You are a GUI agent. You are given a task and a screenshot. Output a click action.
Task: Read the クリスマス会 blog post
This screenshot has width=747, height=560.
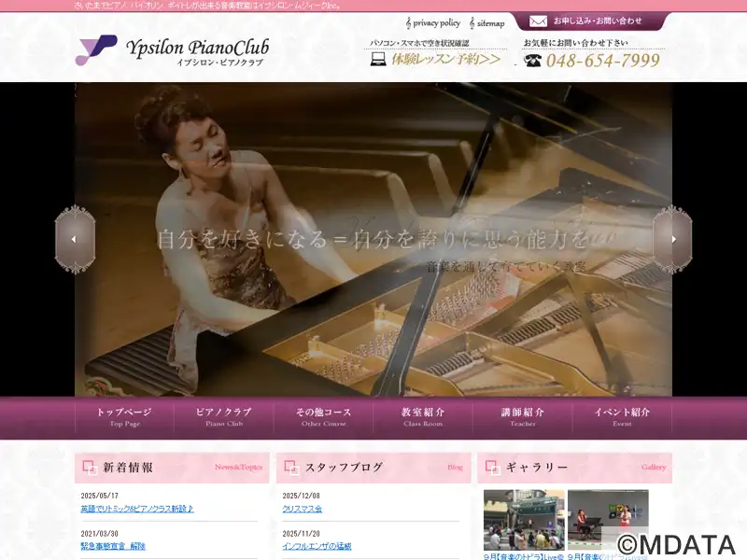(302, 509)
